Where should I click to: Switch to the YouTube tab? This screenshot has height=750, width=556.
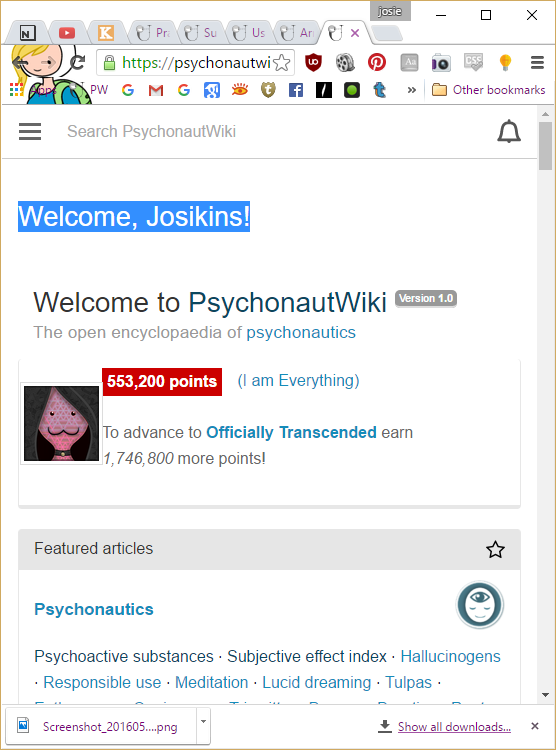pyautogui.click(x=67, y=33)
